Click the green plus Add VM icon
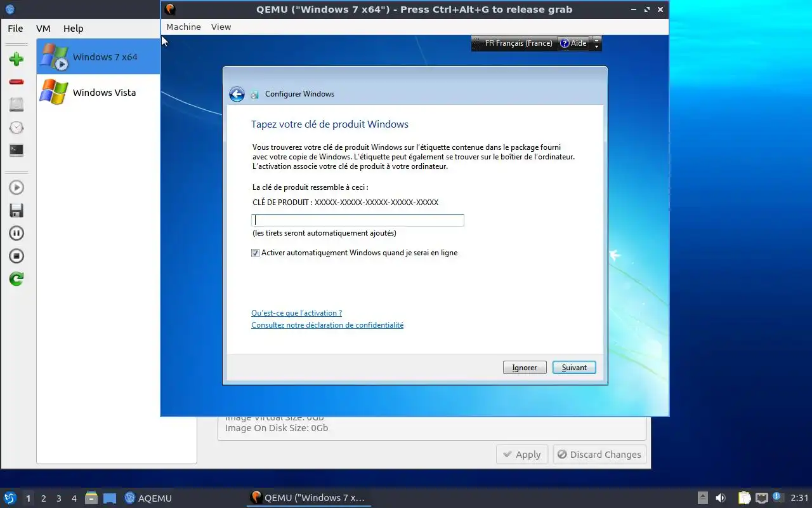Screen dimensions: 812x508 (16, 59)
